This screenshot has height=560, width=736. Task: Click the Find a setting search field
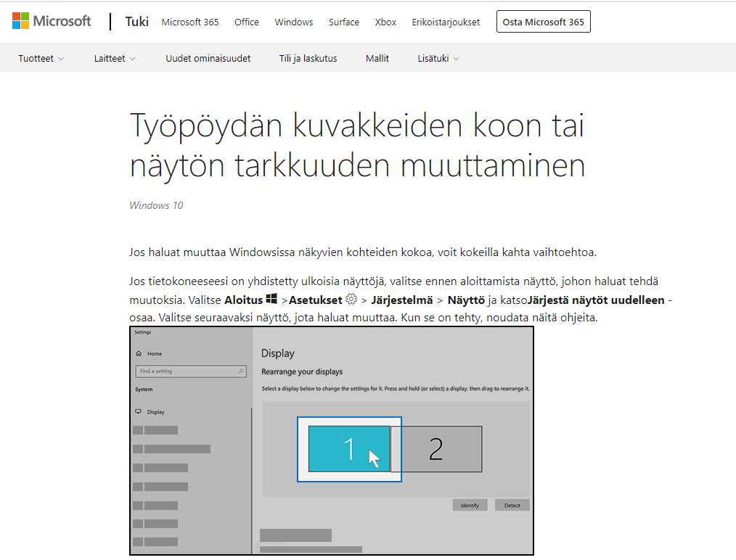point(191,371)
